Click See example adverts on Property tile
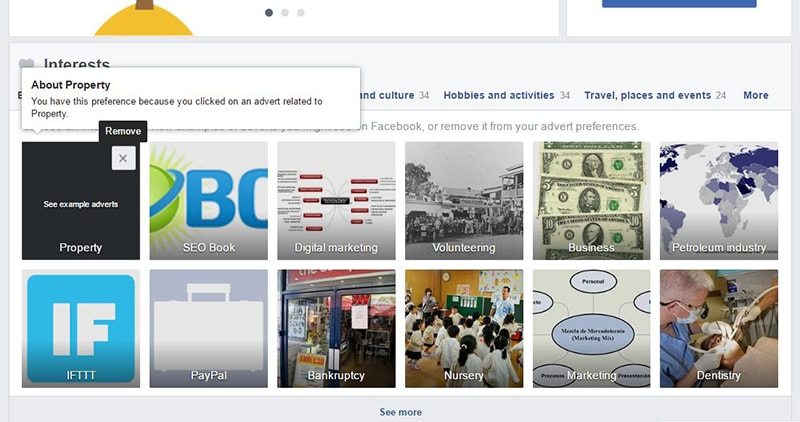 [x=81, y=204]
